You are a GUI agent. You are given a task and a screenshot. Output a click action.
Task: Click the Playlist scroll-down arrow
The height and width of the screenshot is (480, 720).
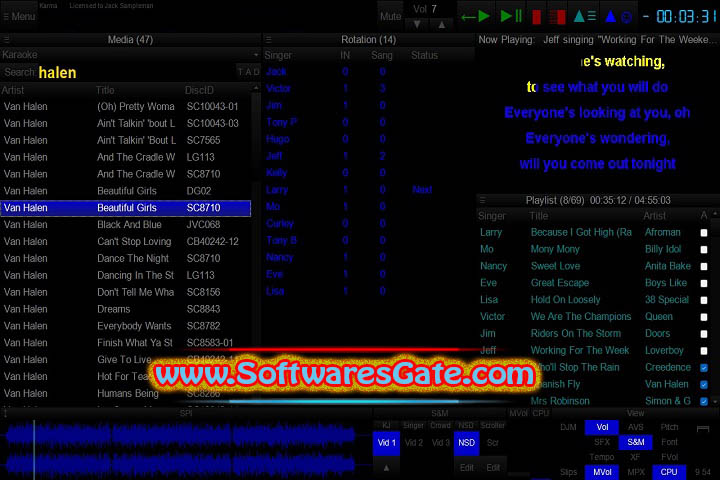(x=715, y=401)
